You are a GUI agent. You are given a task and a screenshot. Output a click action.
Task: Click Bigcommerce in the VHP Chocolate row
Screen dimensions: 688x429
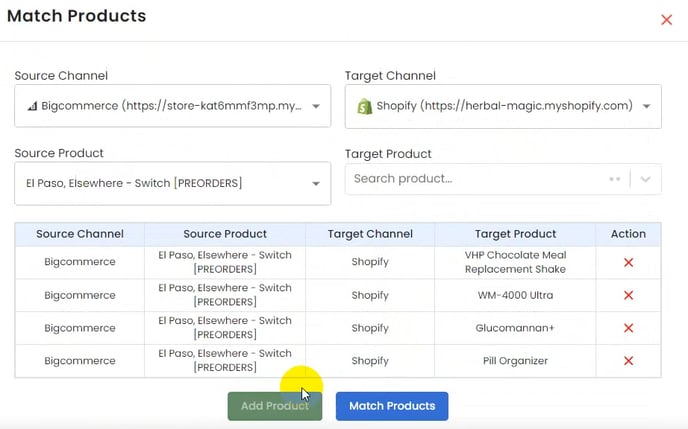pos(80,262)
